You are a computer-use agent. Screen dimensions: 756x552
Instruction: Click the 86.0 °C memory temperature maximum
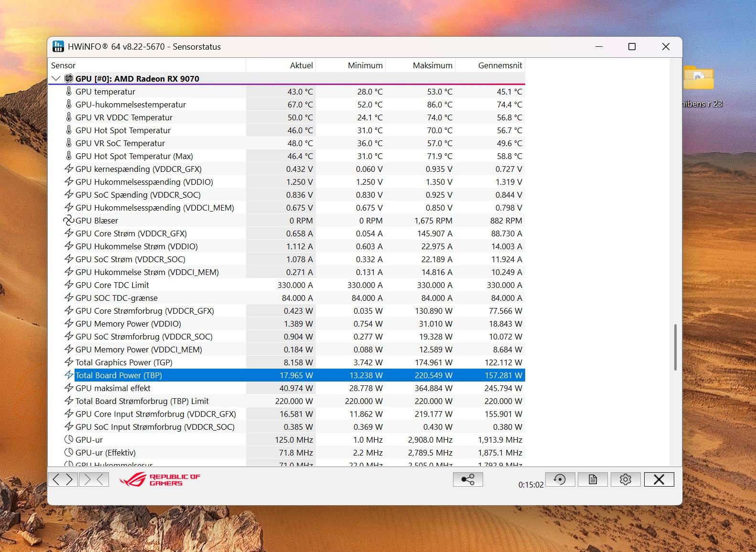(440, 104)
